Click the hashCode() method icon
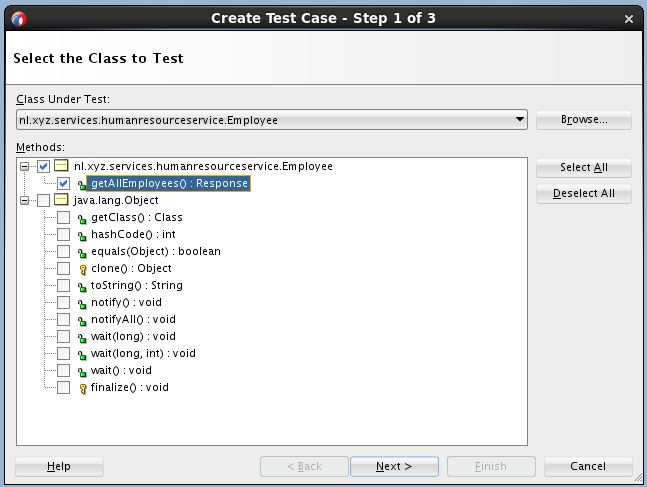The width and height of the screenshot is (647, 487). tap(82, 235)
